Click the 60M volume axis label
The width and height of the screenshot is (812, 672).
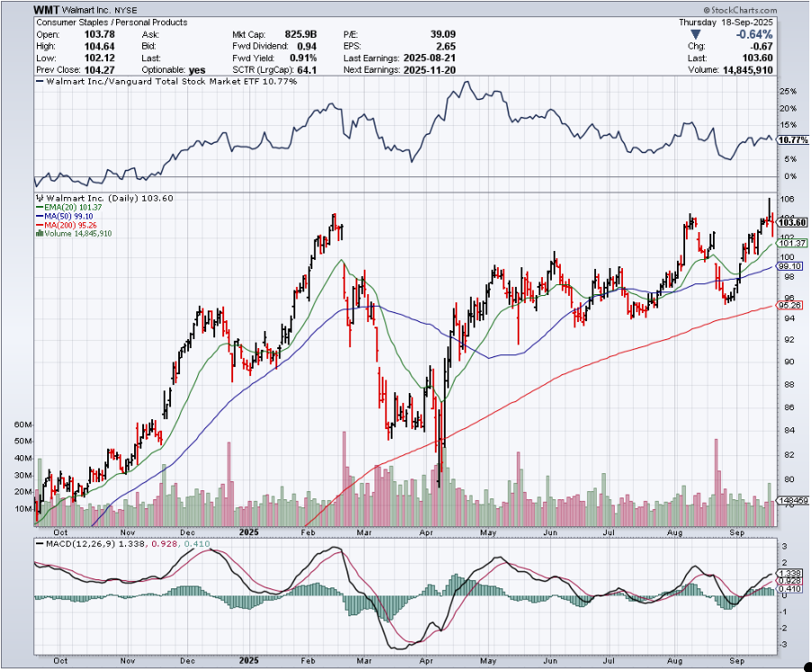23,425
